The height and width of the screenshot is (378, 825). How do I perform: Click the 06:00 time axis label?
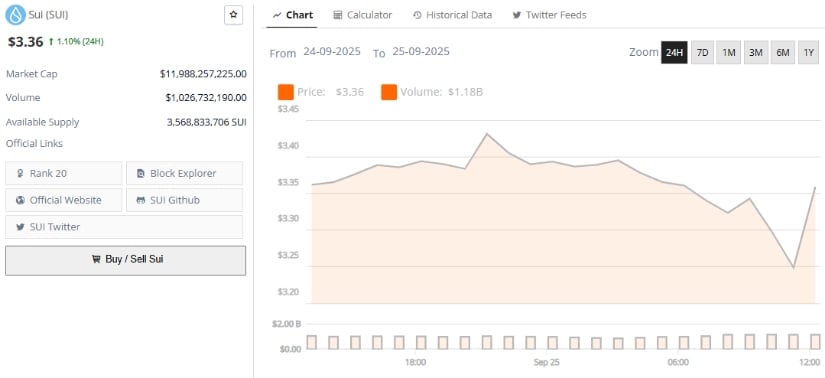pos(678,362)
